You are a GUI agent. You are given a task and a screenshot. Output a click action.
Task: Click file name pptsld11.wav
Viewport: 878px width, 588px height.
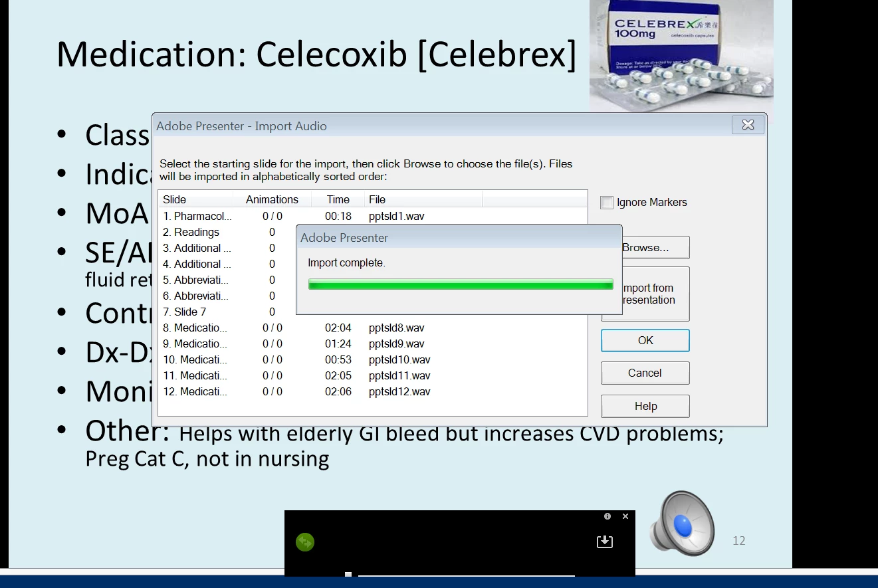point(399,375)
